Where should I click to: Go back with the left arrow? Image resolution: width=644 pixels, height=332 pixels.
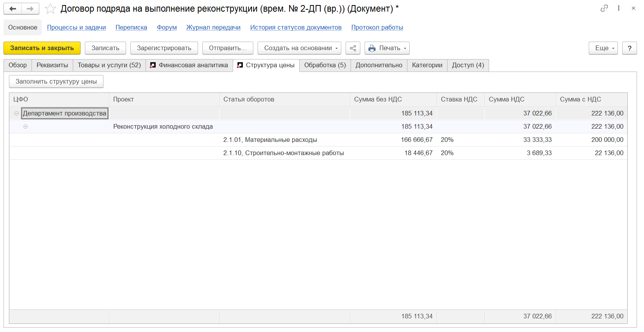[x=12, y=9]
